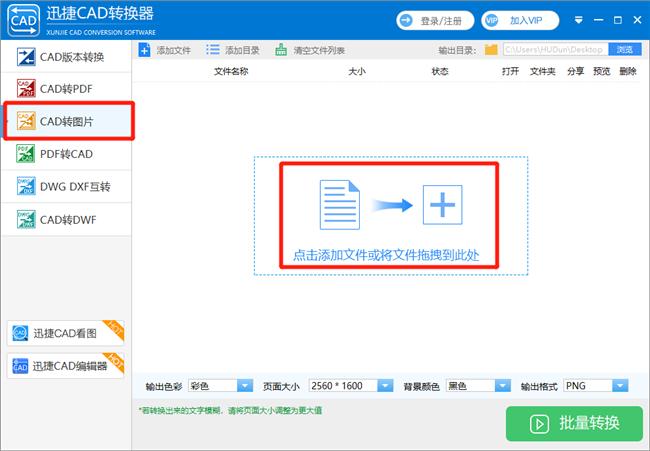Click 点击添加文件或将文件拖拽到此处 text
Viewport: 650px width, 451px height.
click(x=386, y=255)
